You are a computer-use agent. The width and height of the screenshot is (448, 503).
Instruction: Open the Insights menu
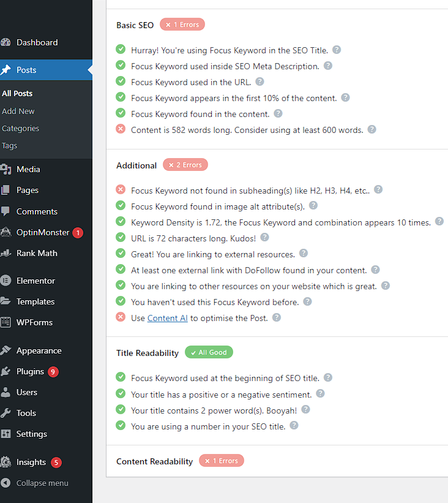(31, 463)
